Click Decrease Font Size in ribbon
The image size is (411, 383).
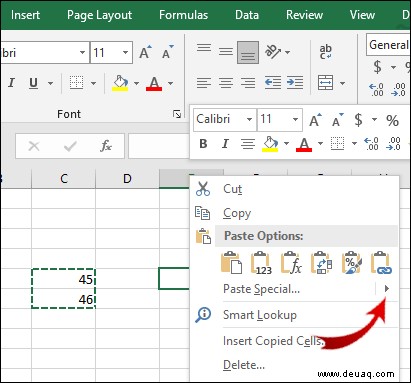(168, 52)
